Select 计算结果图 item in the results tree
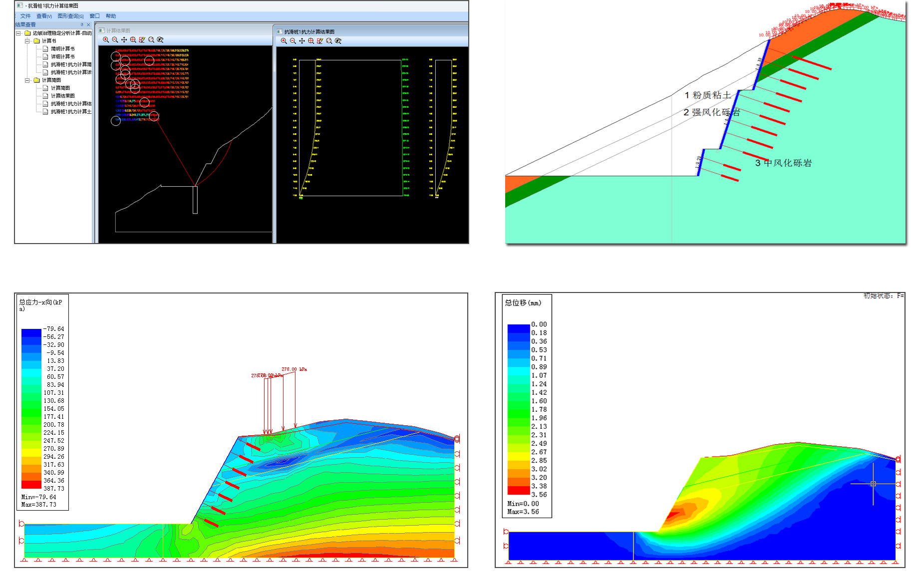Viewport: 924px width, 582px height. pyautogui.click(x=62, y=96)
